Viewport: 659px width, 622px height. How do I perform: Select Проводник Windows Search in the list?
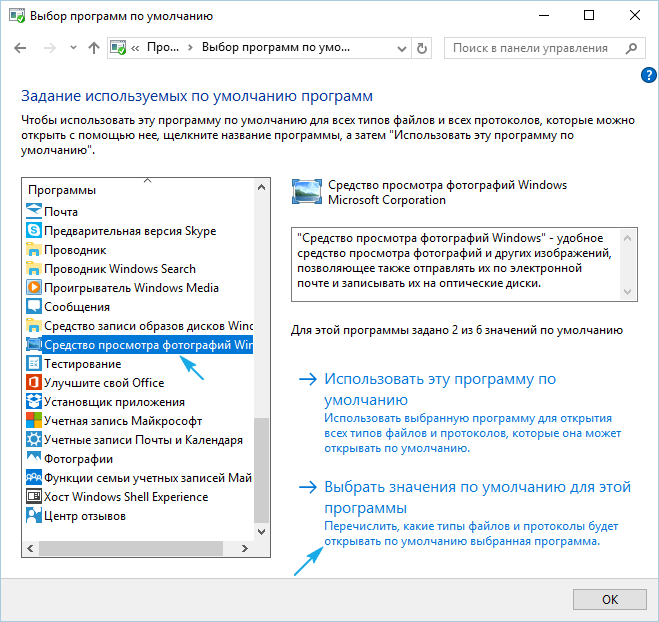[x=119, y=269]
